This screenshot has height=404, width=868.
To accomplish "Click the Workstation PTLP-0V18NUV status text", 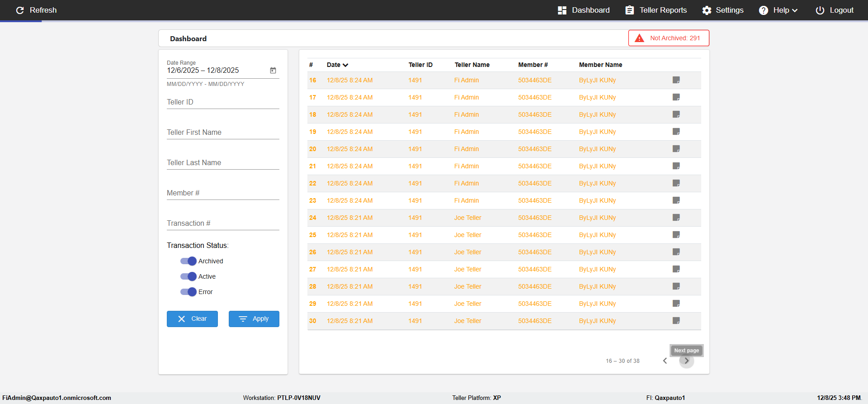I will point(282,398).
